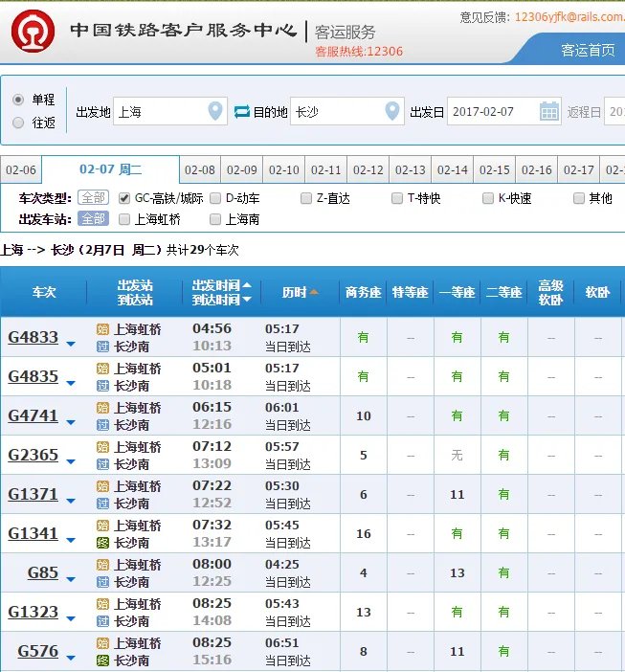Click 全部 button for train types

click(x=94, y=197)
